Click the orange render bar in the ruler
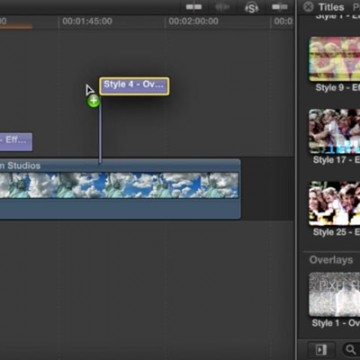This screenshot has width=360, height=360. tap(16, 27)
